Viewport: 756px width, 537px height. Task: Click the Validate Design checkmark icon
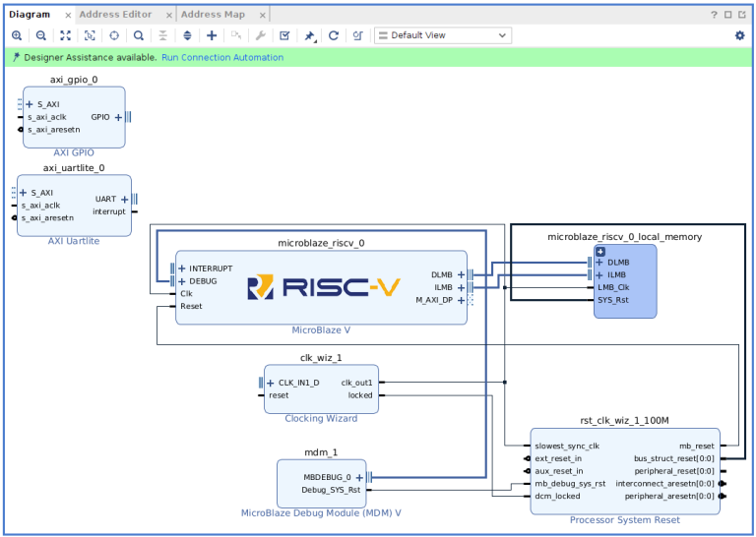click(284, 35)
